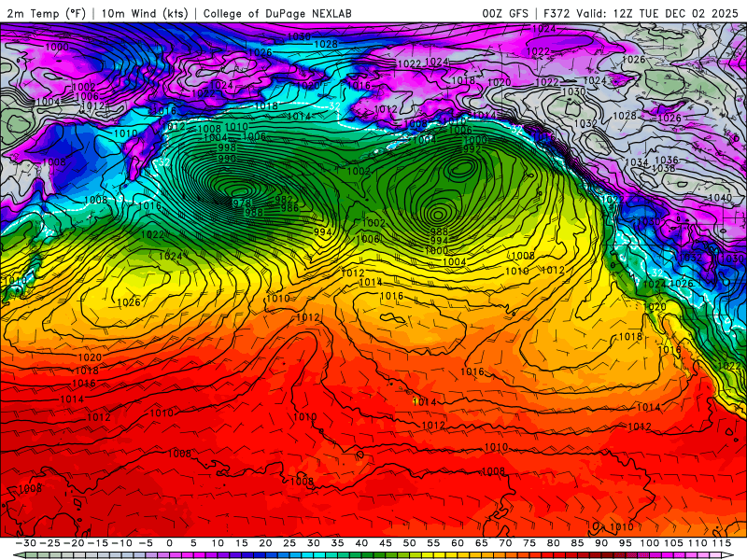Select the 982 isobar label
The width and height of the screenshot is (747, 560).
click(284, 200)
